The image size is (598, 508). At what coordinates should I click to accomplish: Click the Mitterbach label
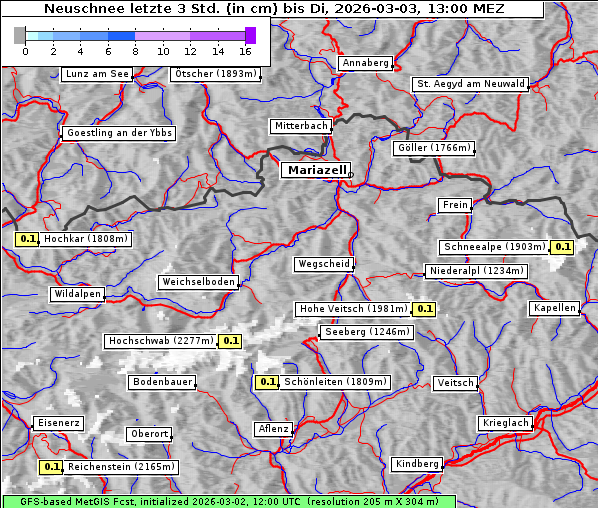(301, 126)
